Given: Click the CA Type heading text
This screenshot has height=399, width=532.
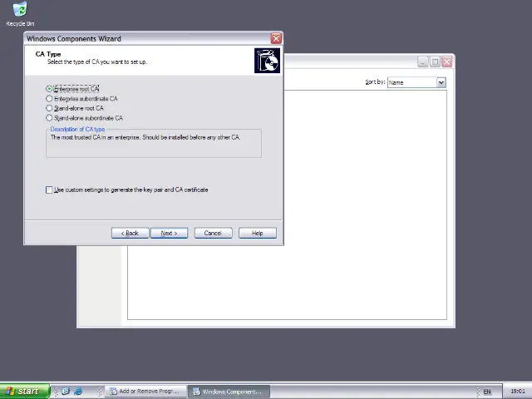Looking at the screenshot, I should (x=48, y=54).
